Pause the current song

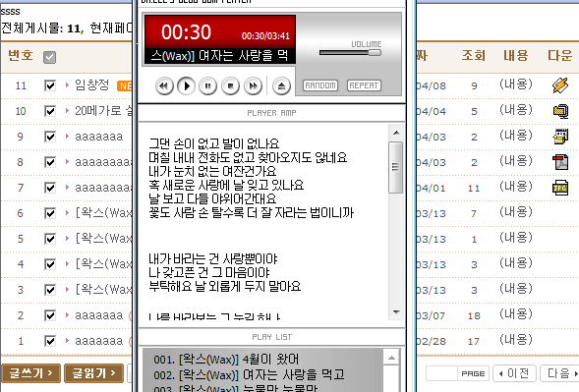208,86
